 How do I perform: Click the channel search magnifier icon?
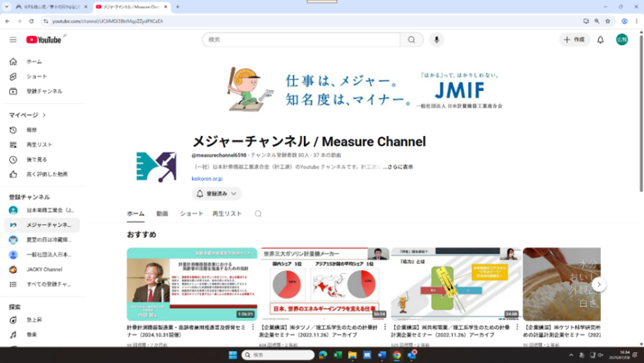258,214
